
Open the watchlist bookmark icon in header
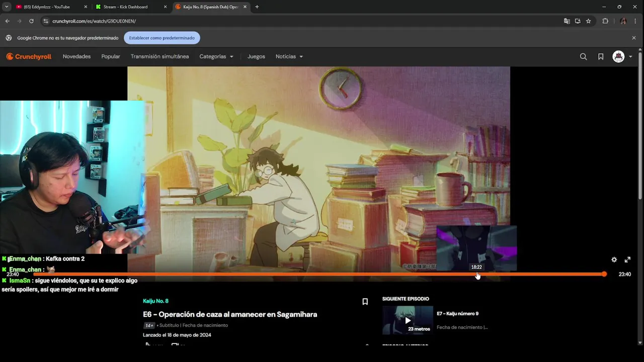click(x=601, y=57)
